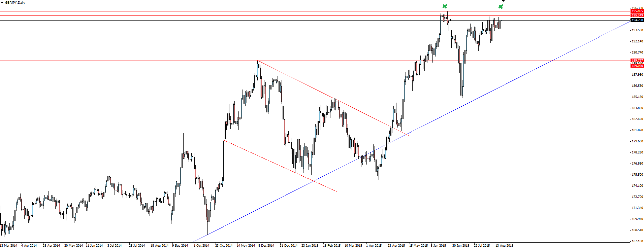Image resolution: width=644 pixels, height=248 pixels.
Task: Click the 15 May 2015 date label
Action: [x=418, y=246]
